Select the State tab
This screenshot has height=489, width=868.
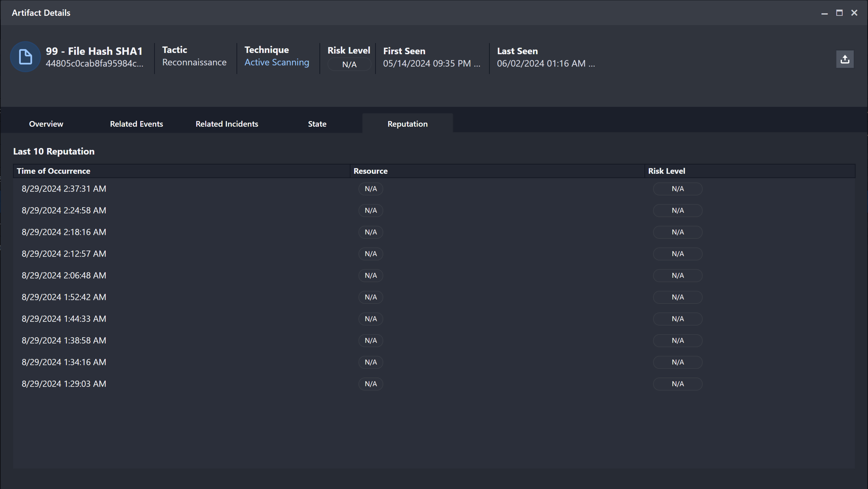point(317,124)
